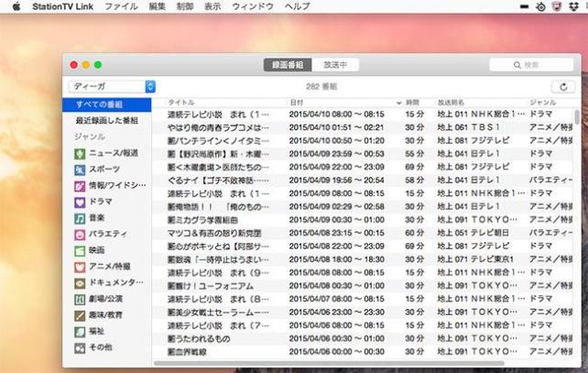
Task: Click the vertical scrollbar thumb
Action: 576,117
